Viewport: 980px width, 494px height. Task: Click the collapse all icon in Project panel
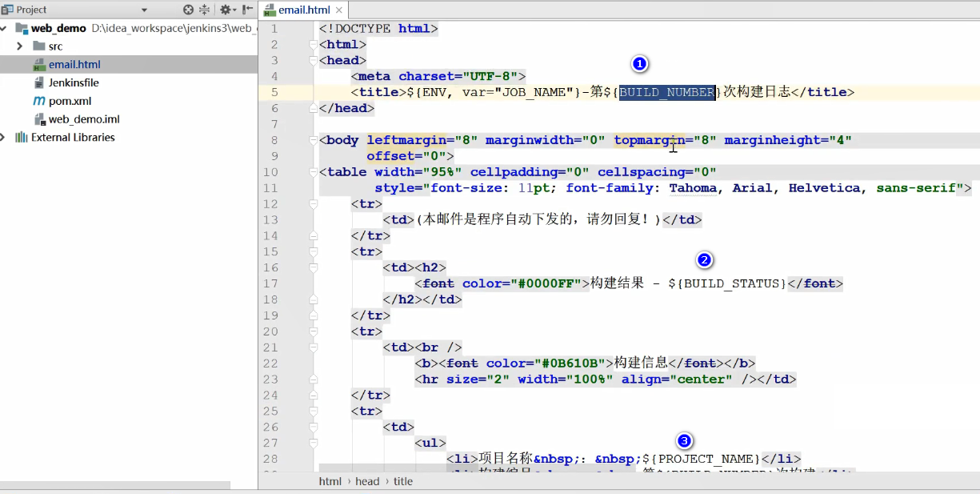(205, 10)
